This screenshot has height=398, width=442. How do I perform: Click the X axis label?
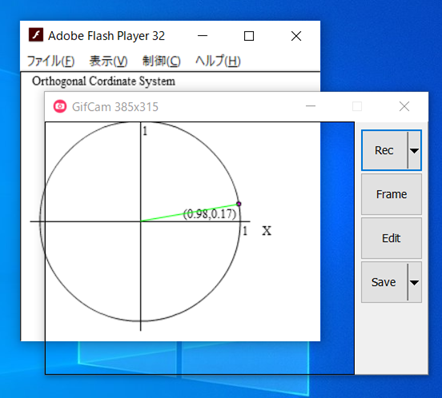[x=266, y=231]
